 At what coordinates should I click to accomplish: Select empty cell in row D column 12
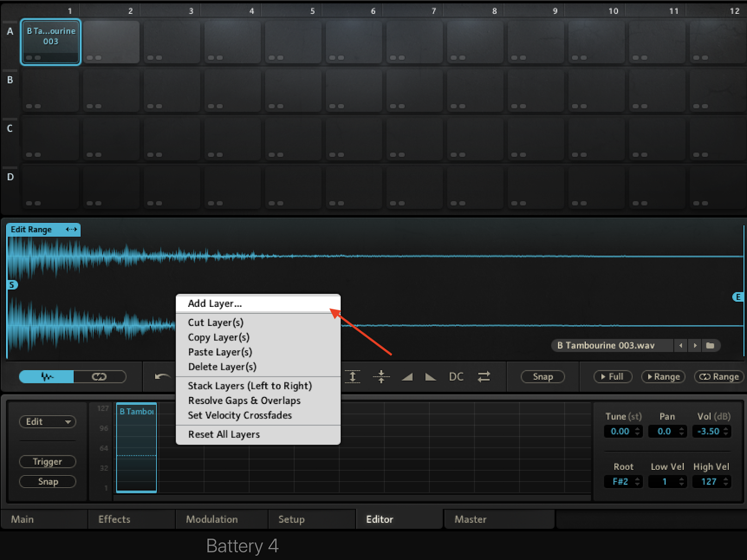718,188
